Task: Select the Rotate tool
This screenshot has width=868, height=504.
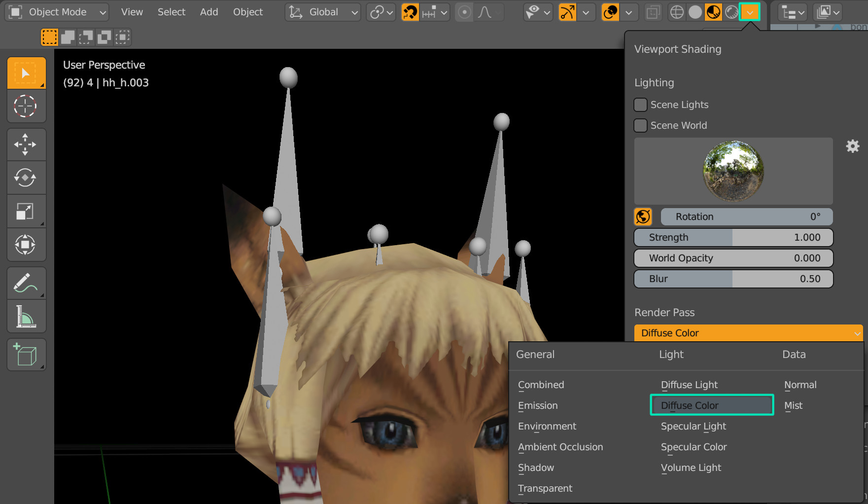Action: pyautogui.click(x=26, y=178)
